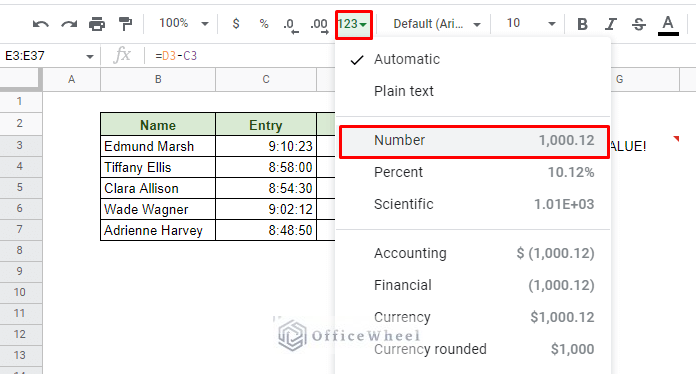Select Percent format option
This screenshot has height=374, width=696.
tap(473, 172)
